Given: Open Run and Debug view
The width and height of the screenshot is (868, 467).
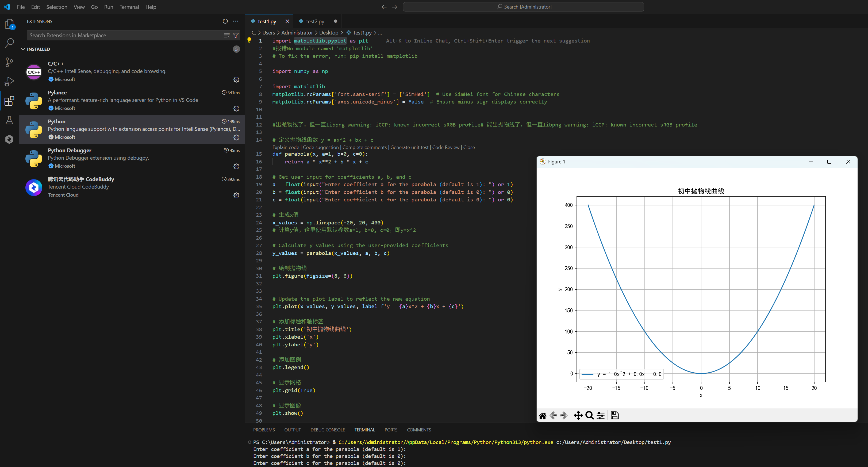Looking at the screenshot, I should click(9, 82).
